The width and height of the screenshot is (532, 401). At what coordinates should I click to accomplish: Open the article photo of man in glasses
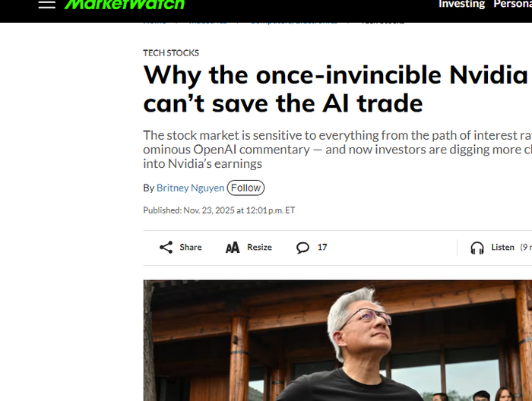(337, 340)
